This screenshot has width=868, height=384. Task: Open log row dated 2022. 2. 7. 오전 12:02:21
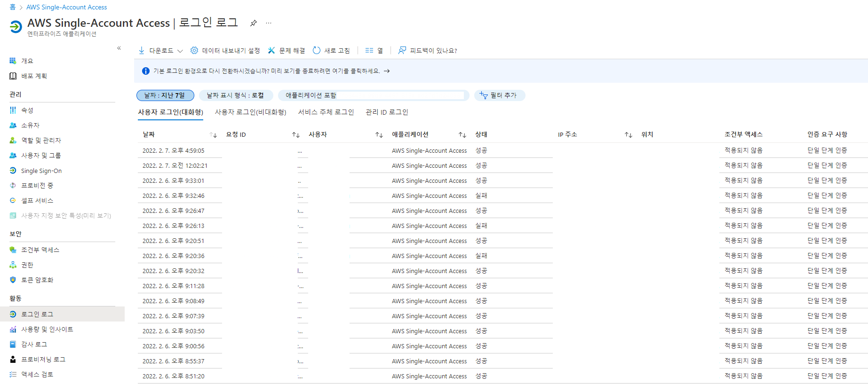503,165
